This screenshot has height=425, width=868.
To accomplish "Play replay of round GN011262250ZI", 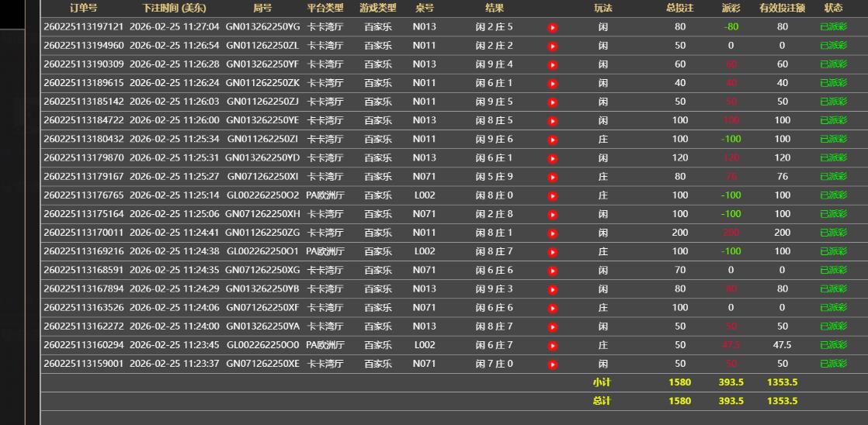I will pos(553,140).
